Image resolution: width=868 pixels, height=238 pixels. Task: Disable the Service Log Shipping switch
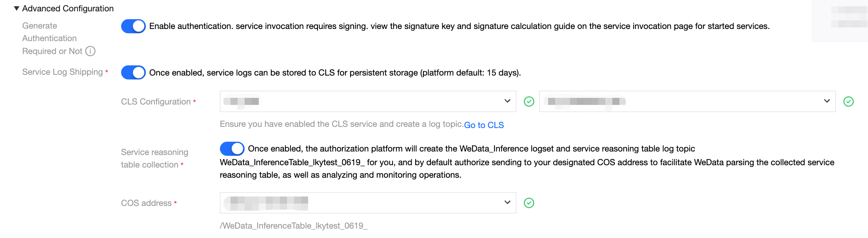[133, 72]
